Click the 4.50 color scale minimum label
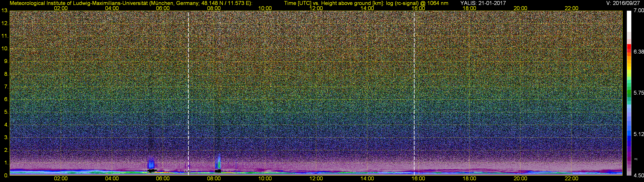 click(638, 176)
